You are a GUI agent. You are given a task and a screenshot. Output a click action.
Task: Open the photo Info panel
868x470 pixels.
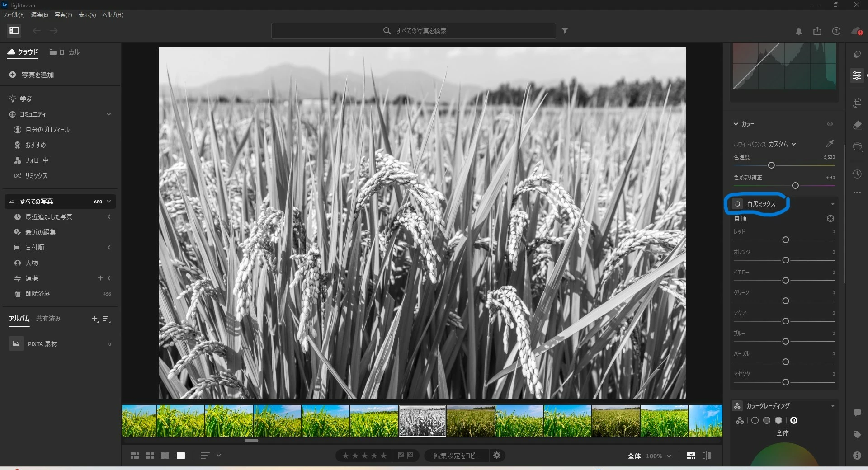coord(857,456)
